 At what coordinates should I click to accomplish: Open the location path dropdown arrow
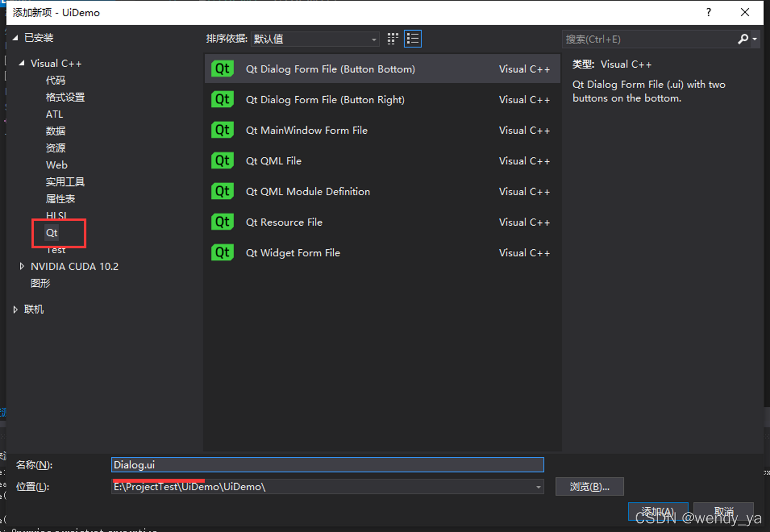click(x=538, y=487)
